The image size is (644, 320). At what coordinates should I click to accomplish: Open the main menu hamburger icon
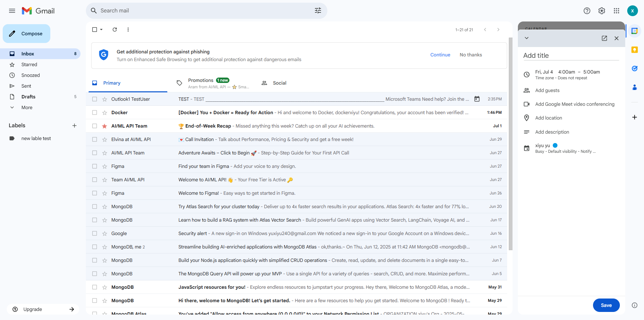point(12,11)
